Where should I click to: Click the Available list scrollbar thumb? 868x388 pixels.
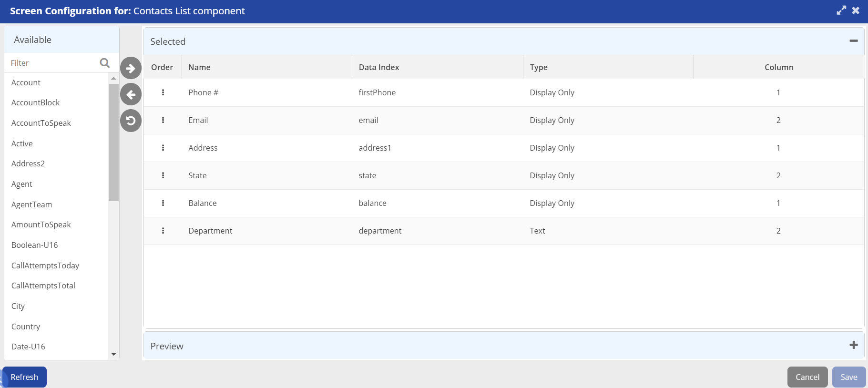pos(113,143)
